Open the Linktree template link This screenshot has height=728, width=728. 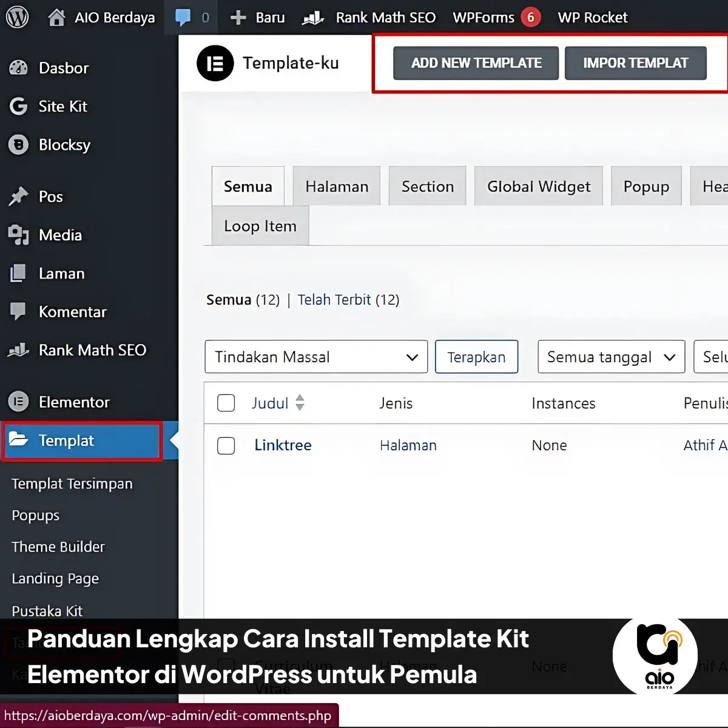pos(283,445)
